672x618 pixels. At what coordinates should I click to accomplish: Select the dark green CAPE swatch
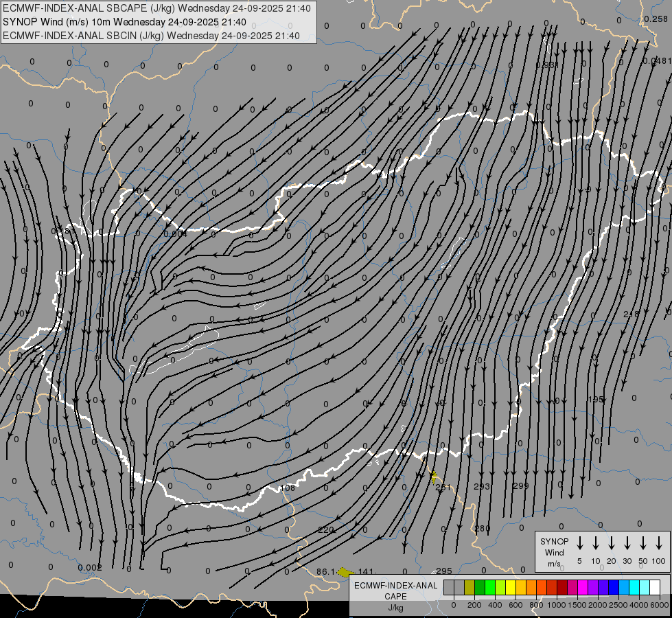pyautogui.click(x=480, y=587)
